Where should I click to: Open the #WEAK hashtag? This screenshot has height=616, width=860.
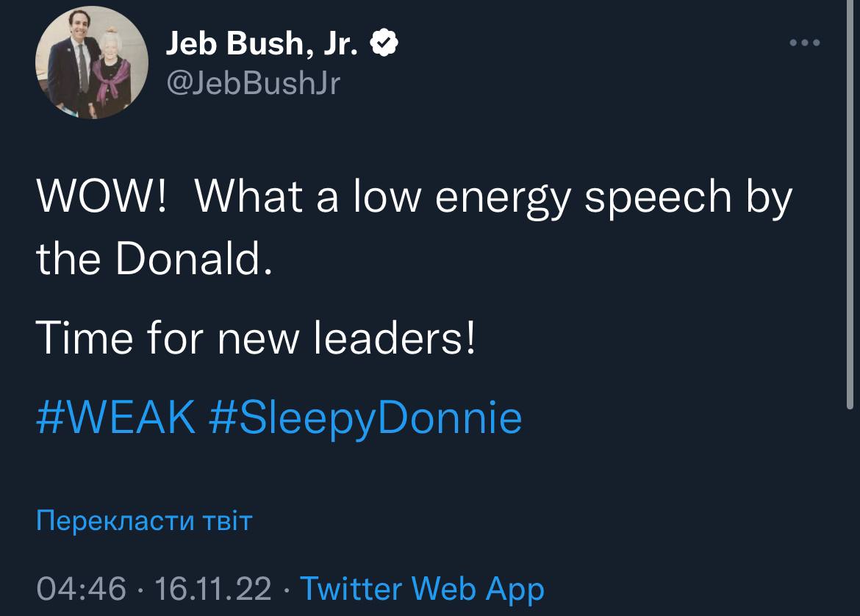point(116,418)
